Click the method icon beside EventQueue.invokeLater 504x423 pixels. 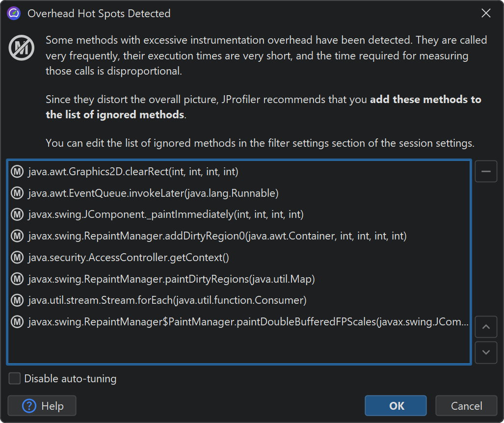pyautogui.click(x=17, y=193)
